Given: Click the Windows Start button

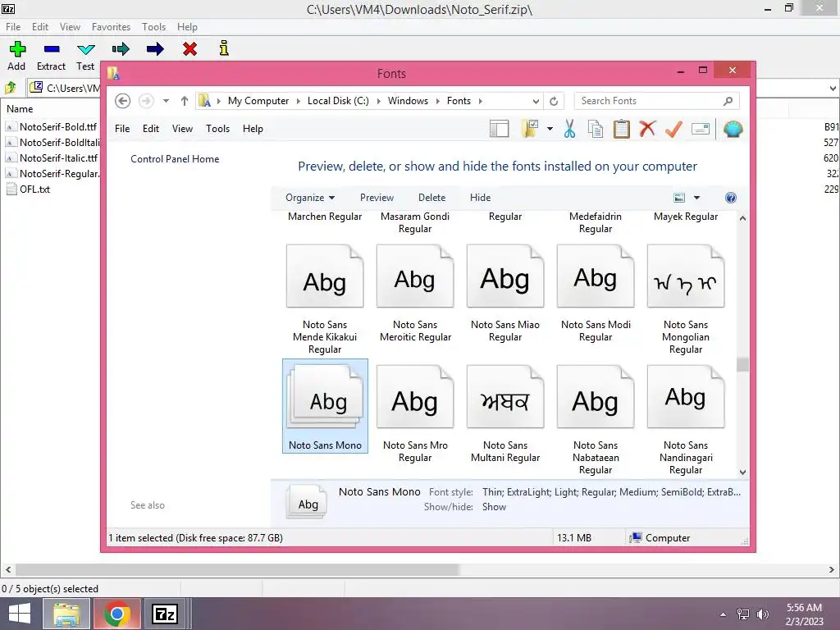Looking at the screenshot, I should coord(20,614).
